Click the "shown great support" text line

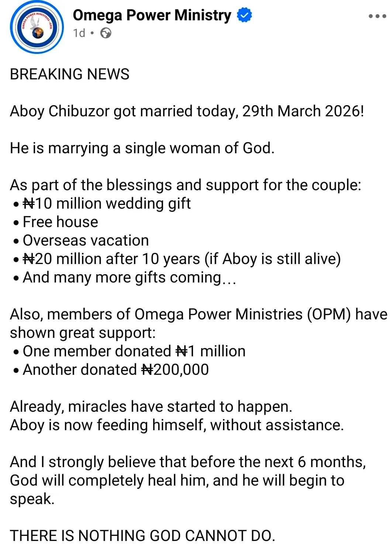83,333
